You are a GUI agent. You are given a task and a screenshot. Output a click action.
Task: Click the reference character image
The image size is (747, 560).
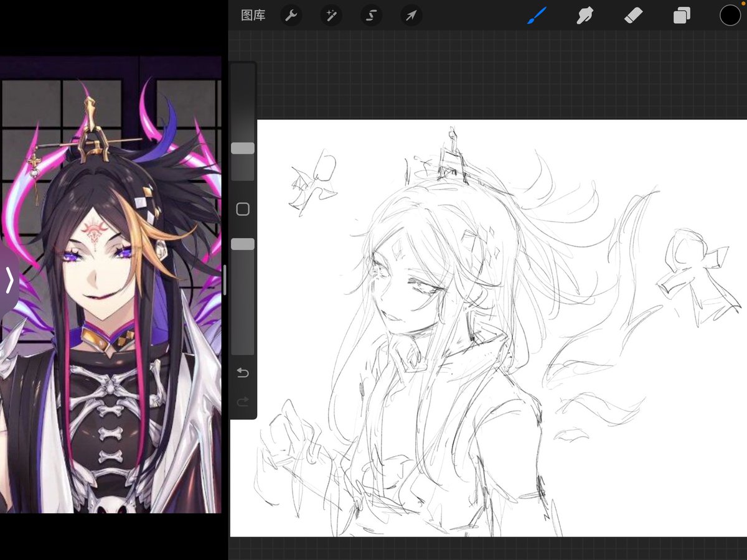click(x=111, y=284)
